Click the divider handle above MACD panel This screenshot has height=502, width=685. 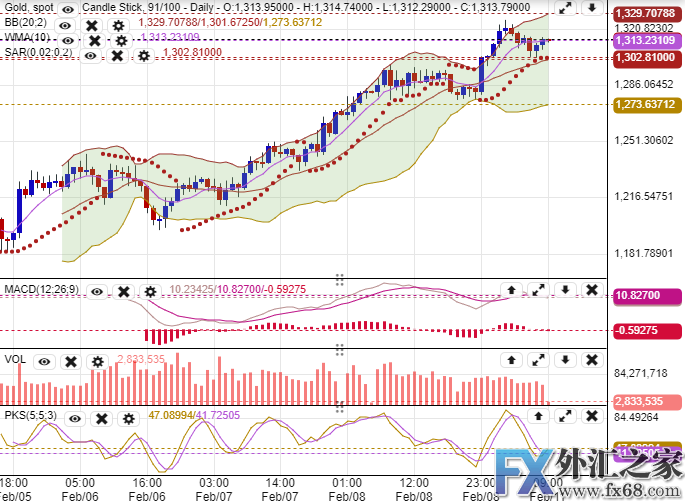point(339,279)
